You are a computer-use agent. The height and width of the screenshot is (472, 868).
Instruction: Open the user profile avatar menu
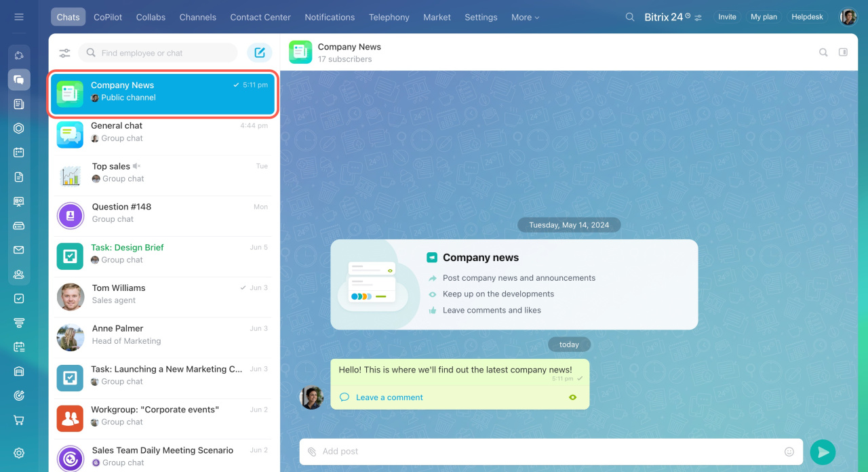click(x=848, y=17)
